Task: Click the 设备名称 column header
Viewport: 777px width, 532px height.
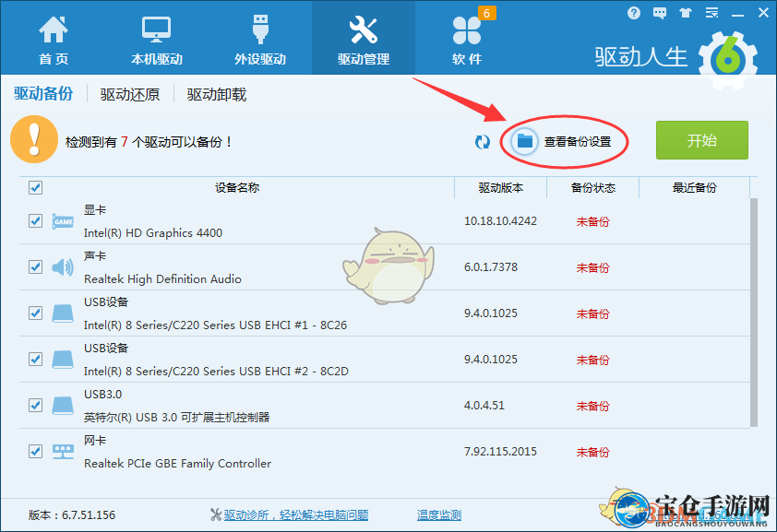Action: pyautogui.click(x=237, y=187)
